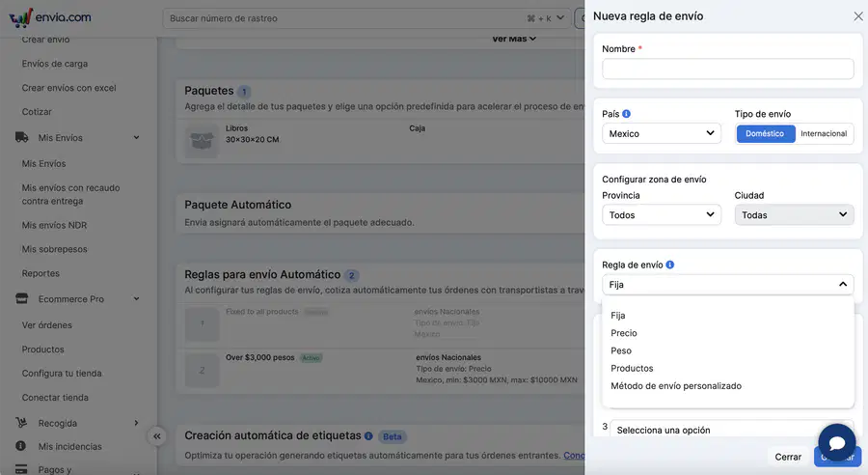The image size is (868, 475).
Task: Click the Mis Envíos truck icon
Action: pyautogui.click(x=21, y=137)
